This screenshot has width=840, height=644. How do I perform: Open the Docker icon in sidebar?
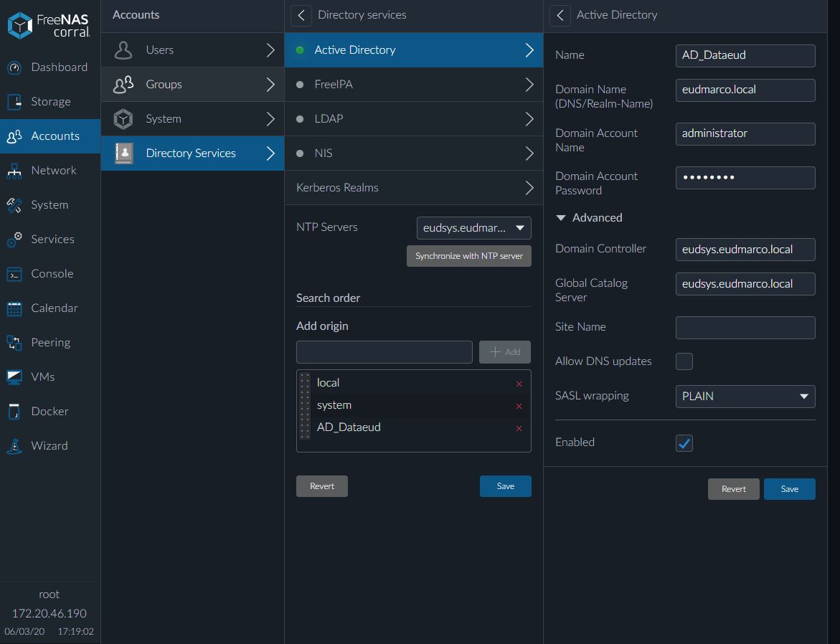14,412
